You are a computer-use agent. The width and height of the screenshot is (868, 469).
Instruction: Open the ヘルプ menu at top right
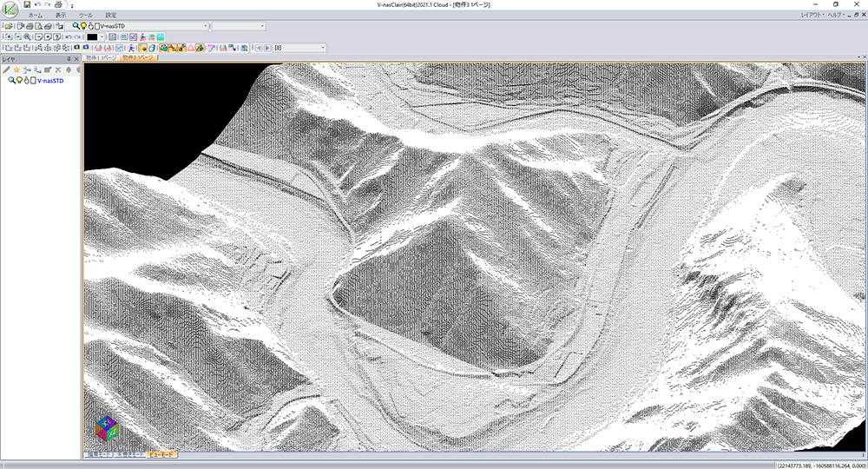pos(836,15)
